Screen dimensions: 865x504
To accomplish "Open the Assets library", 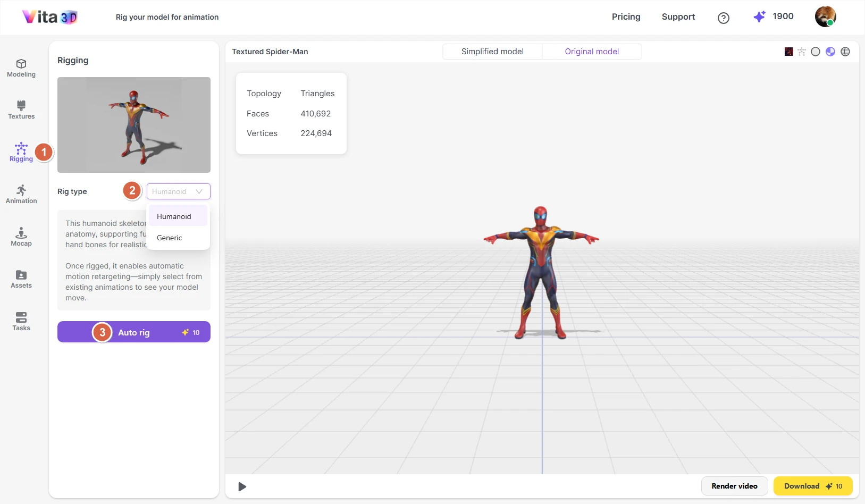I will tap(21, 279).
